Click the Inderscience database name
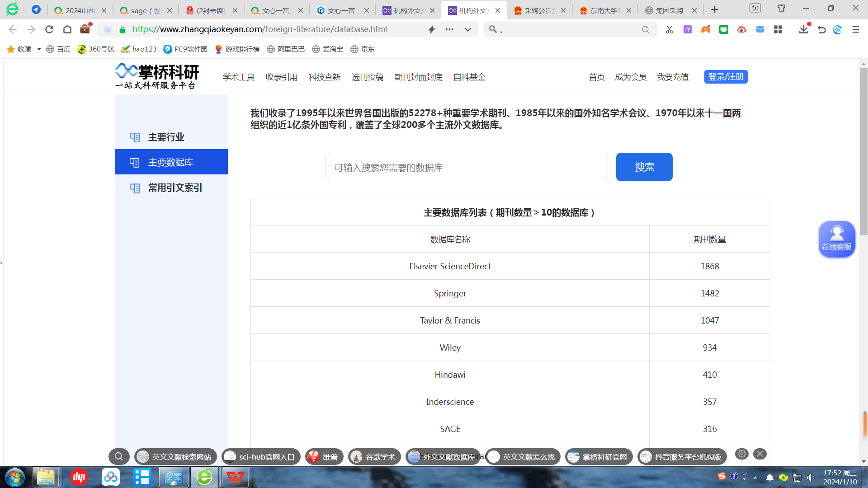 pos(450,402)
